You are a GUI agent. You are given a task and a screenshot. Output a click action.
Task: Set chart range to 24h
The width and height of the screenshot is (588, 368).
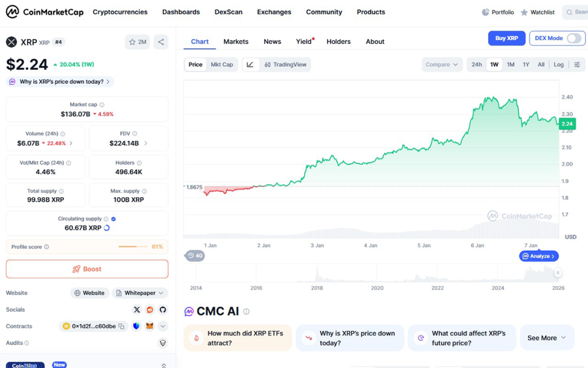477,64
